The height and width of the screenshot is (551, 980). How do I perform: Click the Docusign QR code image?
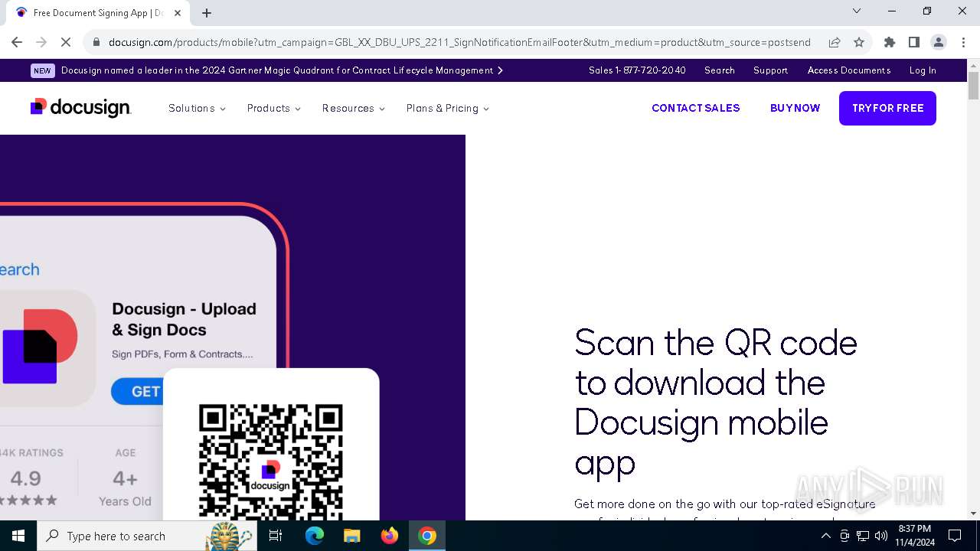[271, 461]
